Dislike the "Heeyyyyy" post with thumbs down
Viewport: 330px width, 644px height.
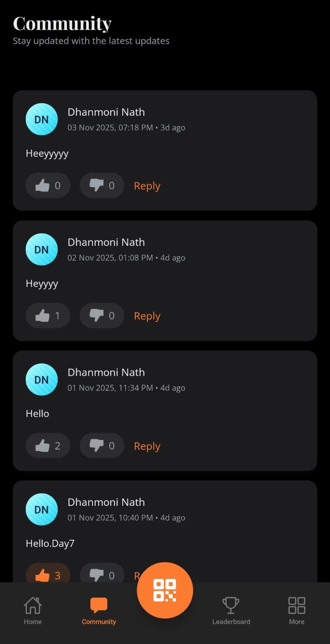[x=102, y=185]
